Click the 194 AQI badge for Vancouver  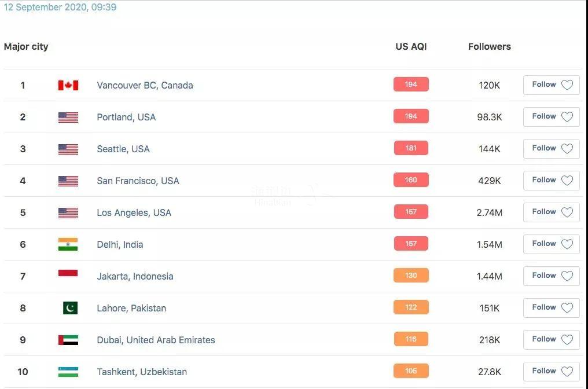pyautogui.click(x=411, y=85)
